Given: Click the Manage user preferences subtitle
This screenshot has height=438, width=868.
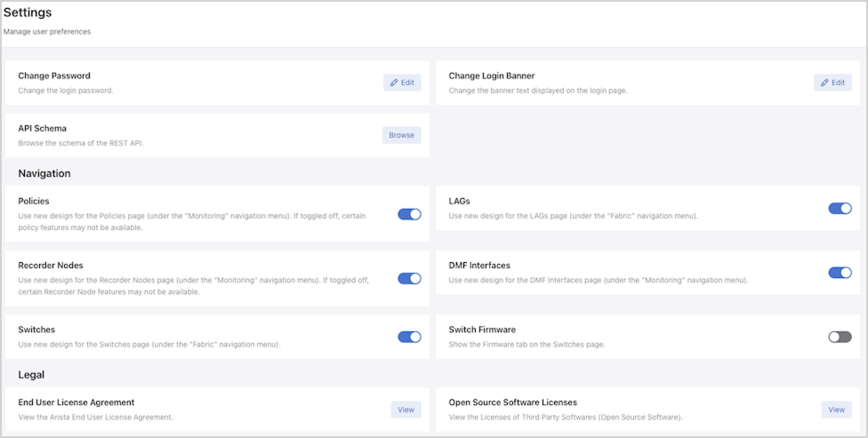Looking at the screenshot, I should 47,32.
